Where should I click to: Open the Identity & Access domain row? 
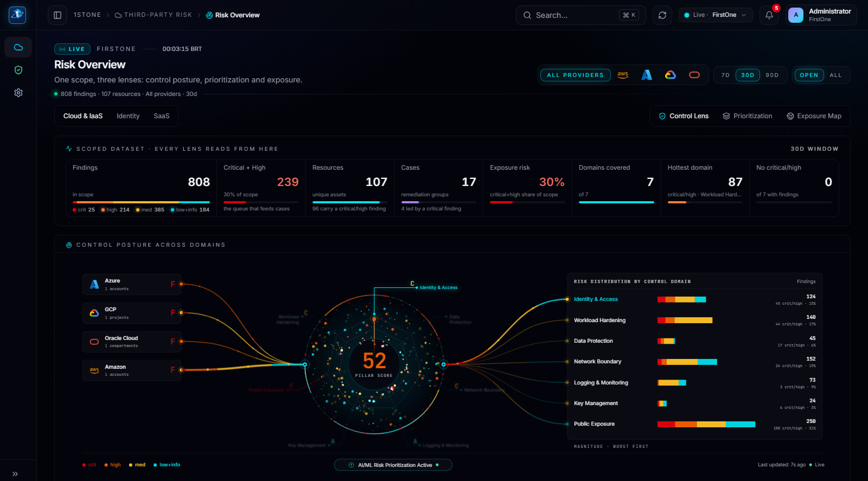[695, 300]
